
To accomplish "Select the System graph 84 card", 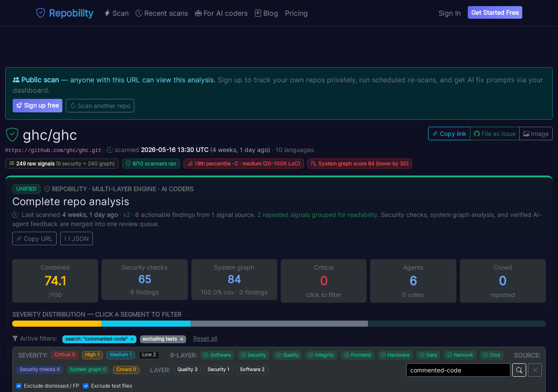I will (234, 280).
